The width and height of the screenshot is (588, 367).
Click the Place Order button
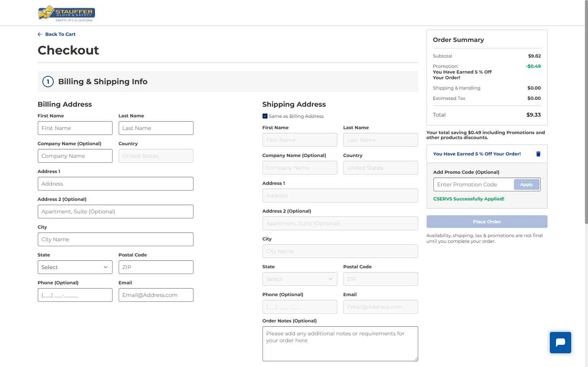pos(487,222)
